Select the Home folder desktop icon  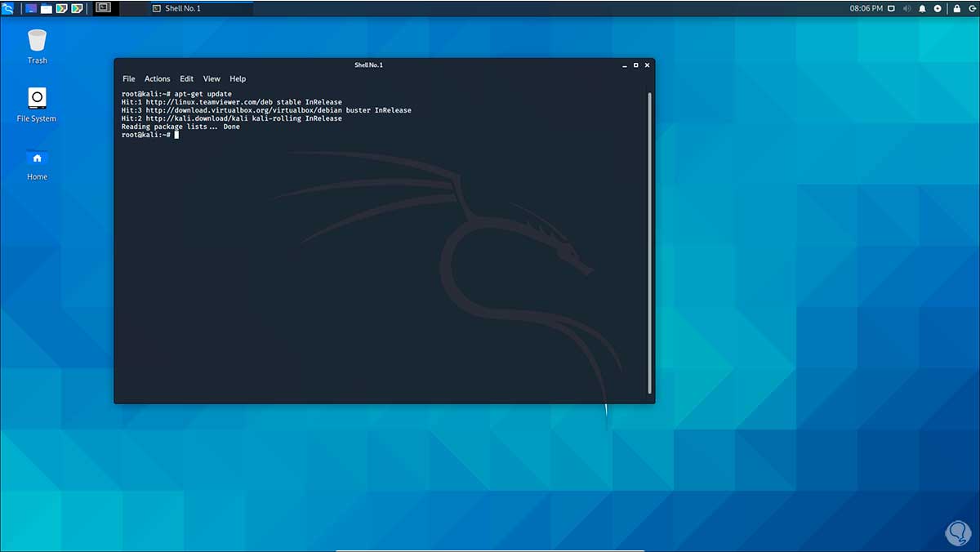click(37, 163)
